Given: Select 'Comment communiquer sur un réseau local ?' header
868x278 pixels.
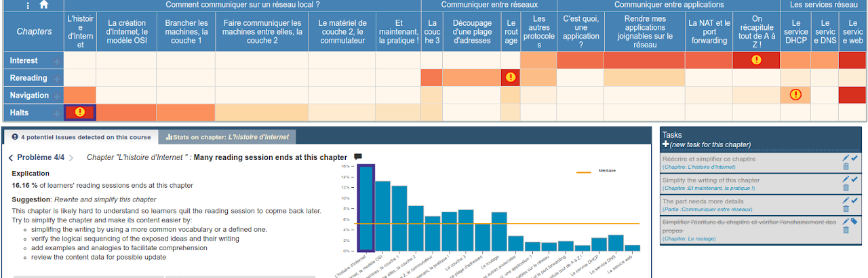Looking at the screenshot, I should (x=242, y=5).
